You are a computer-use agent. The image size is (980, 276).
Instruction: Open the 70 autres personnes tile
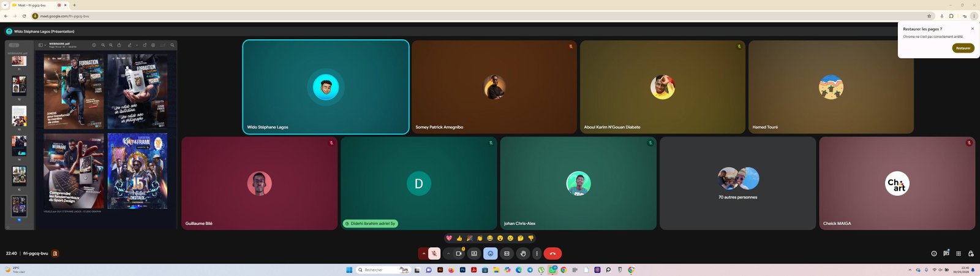click(x=737, y=183)
